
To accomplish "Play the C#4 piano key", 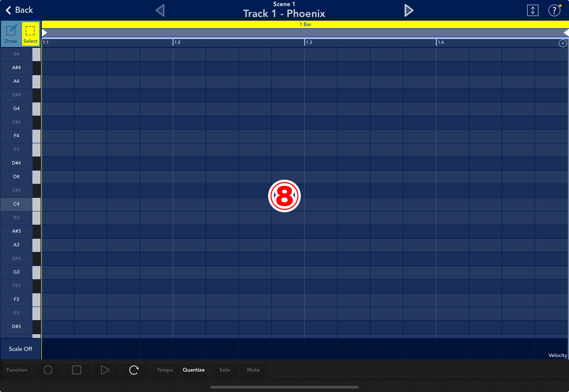I will click(x=20, y=190).
